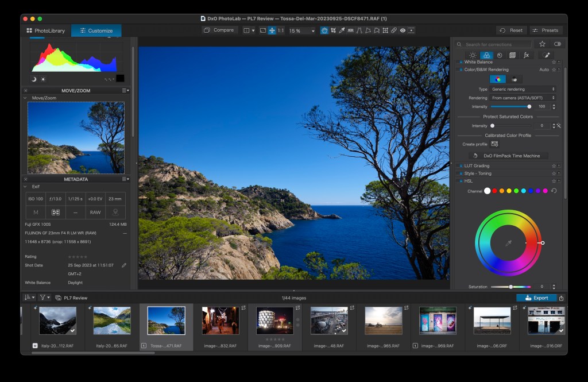Activate the White Balance eyedropper tool

tap(342, 30)
